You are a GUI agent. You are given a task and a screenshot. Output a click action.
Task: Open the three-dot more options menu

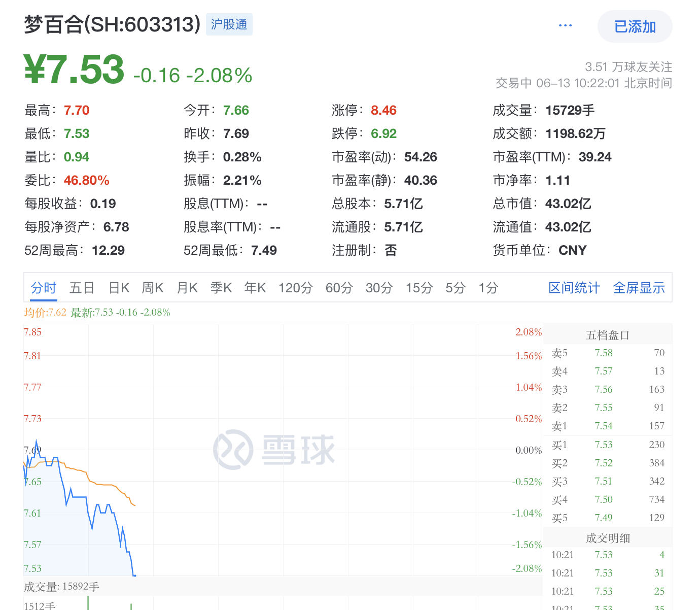[565, 25]
